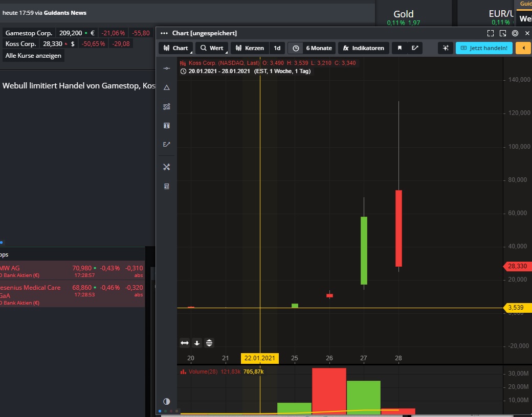Click the sparkle icon beside Jetzt handeln
The height and width of the screenshot is (417, 532).
tap(446, 48)
